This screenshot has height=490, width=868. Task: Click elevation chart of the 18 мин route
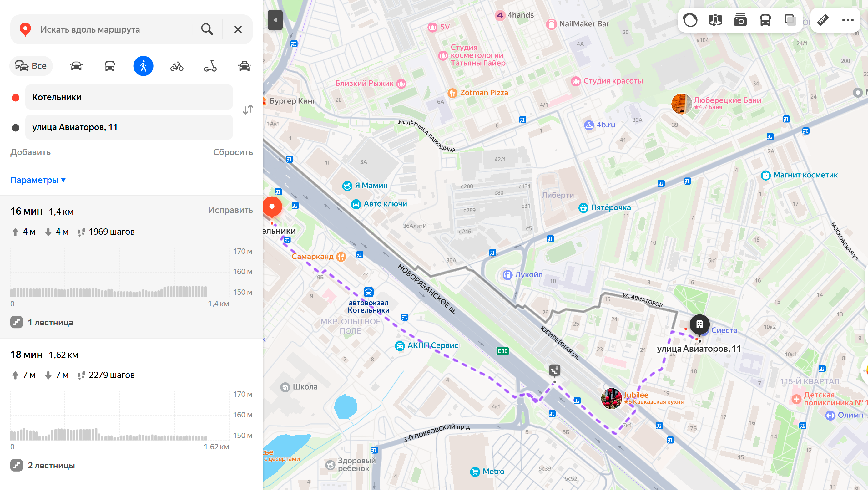pyautogui.click(x=120, y=416)
